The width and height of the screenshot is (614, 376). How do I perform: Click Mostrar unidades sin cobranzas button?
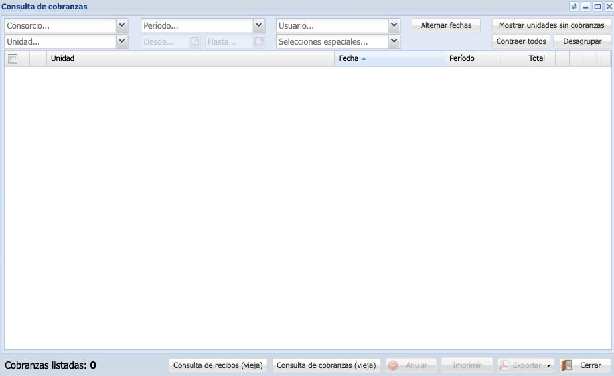[x=551, y=25]
